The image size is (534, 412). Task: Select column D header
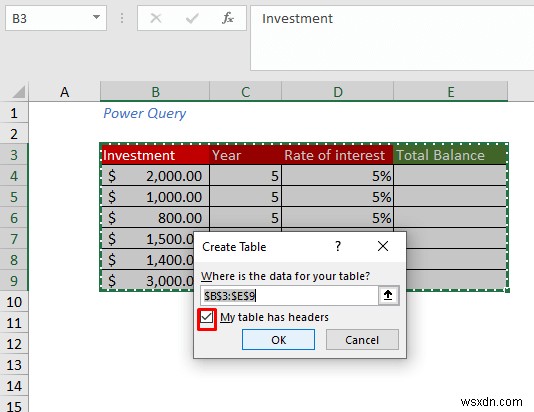(337, 92)
